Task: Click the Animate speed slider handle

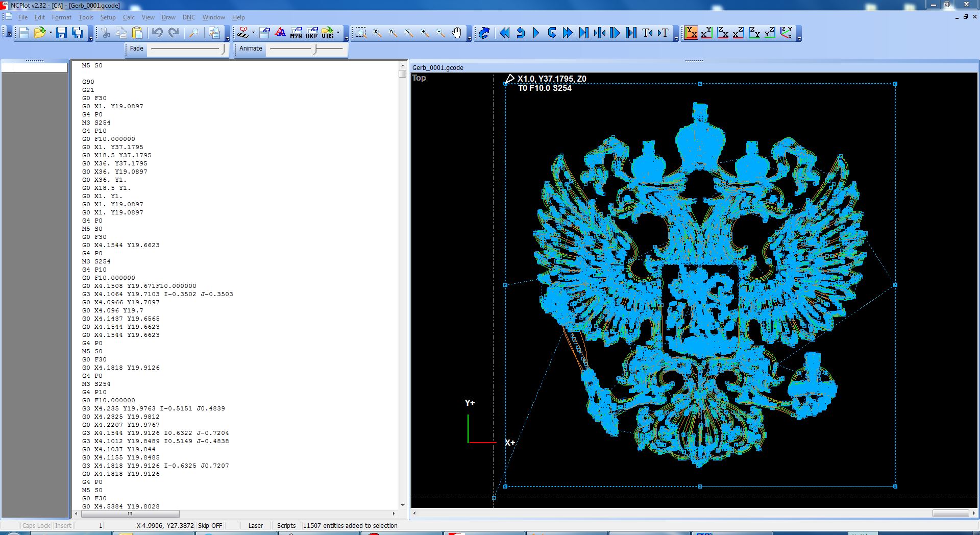Action: pos(315,49)
